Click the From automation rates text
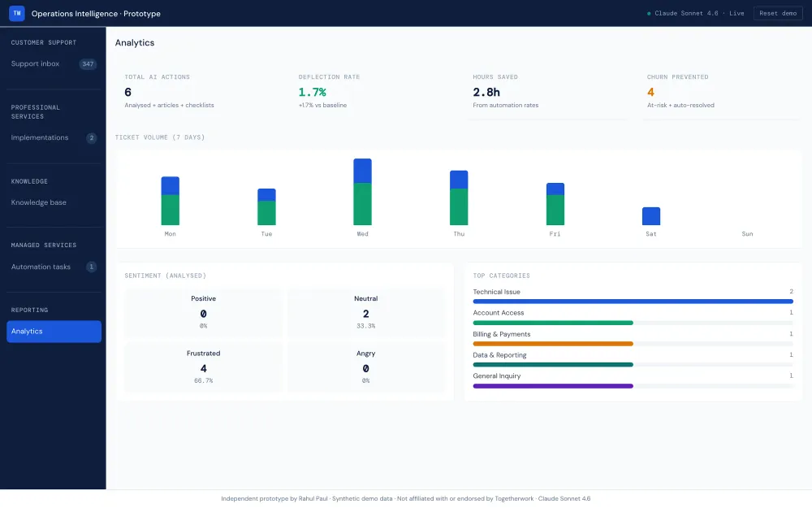812x508 pixels. click(x=505, y=105)
